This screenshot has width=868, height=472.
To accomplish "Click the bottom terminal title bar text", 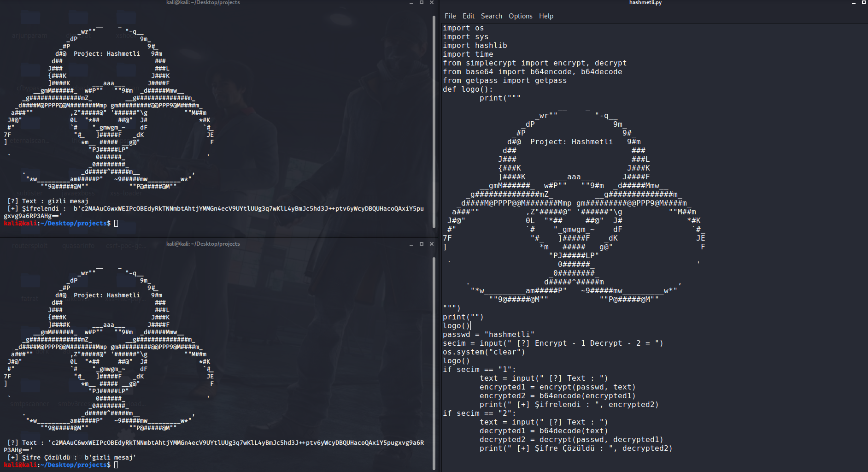I will 203,244.
